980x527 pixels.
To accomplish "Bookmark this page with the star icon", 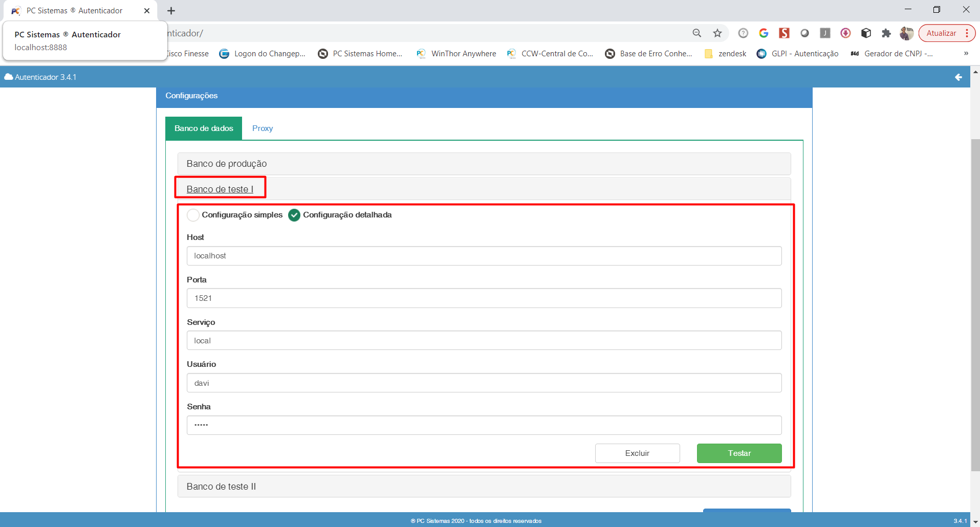I will click(717, 33).
